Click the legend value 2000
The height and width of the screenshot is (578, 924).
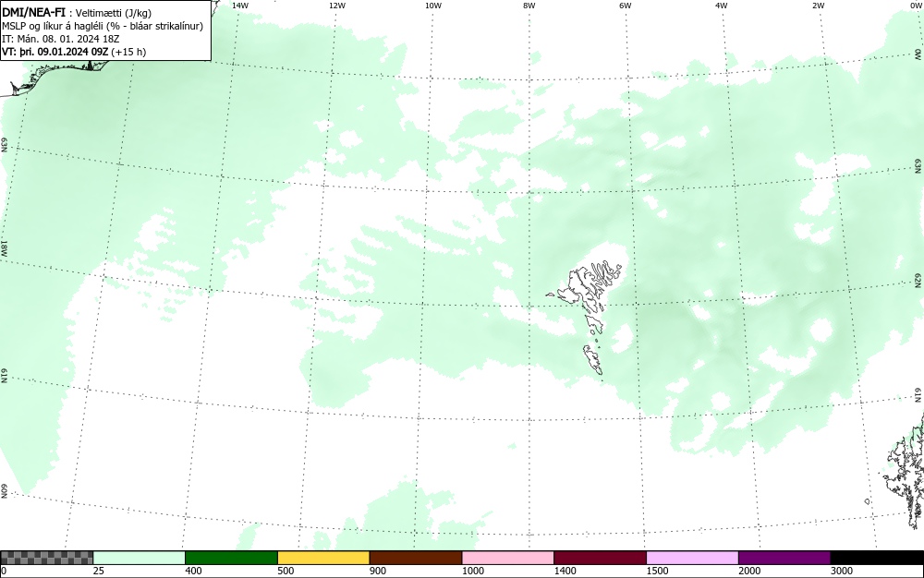749,571
